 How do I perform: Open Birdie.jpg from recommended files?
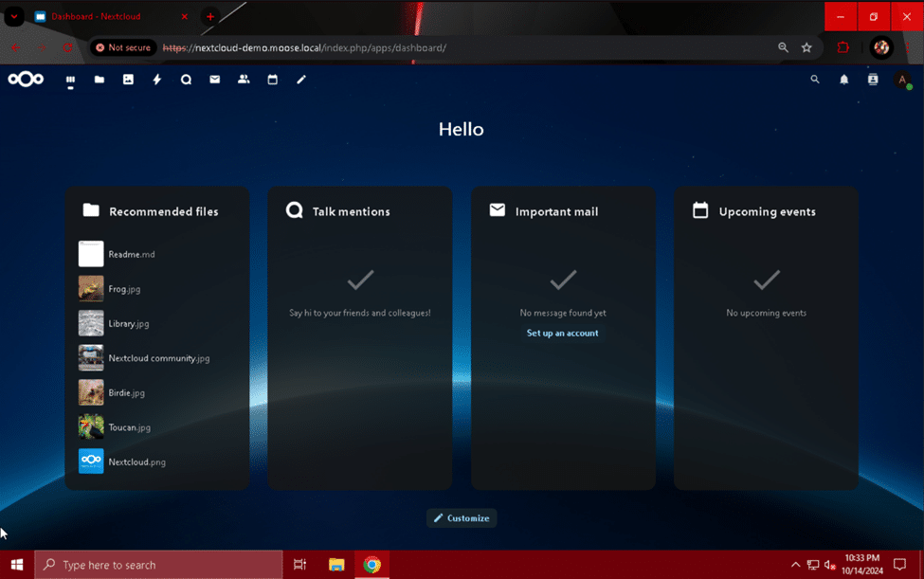click(x=156, y=392)
